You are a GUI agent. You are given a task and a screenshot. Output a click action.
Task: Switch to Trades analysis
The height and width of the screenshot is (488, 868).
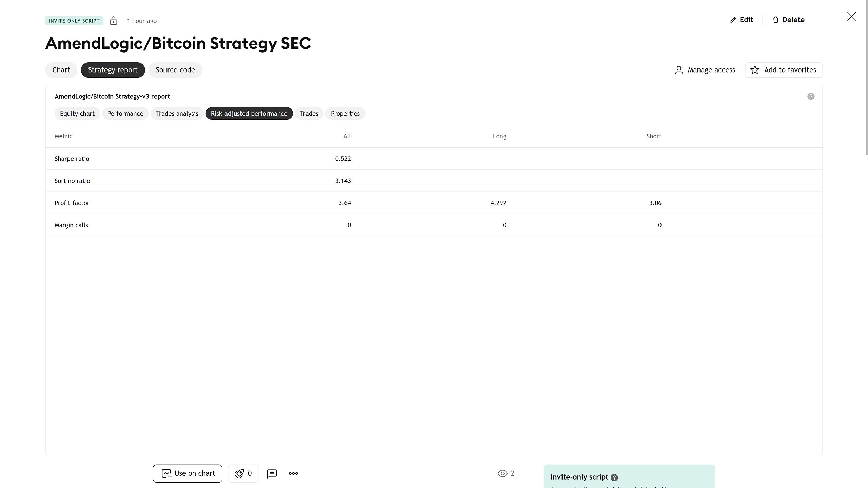[177, 114]
